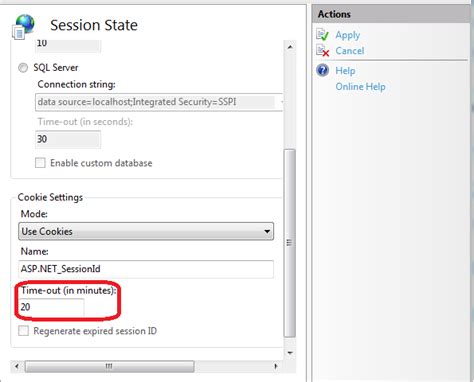Click the vertical scrollbar down arrow
The height and width of the screenshot is (382, 474).
pos(290,353)
